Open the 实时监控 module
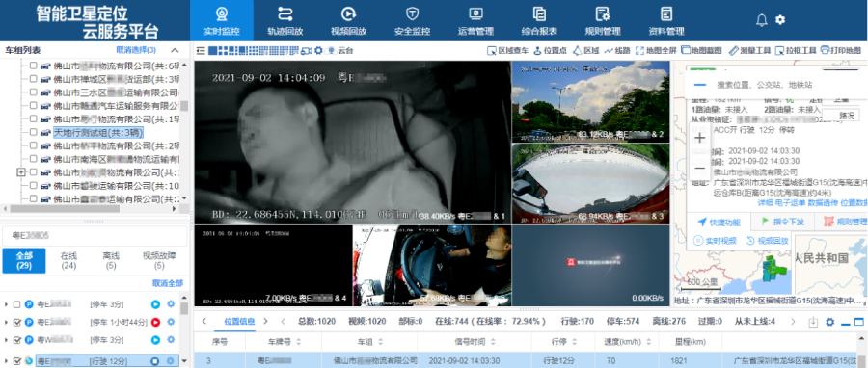 coord(222,20)
